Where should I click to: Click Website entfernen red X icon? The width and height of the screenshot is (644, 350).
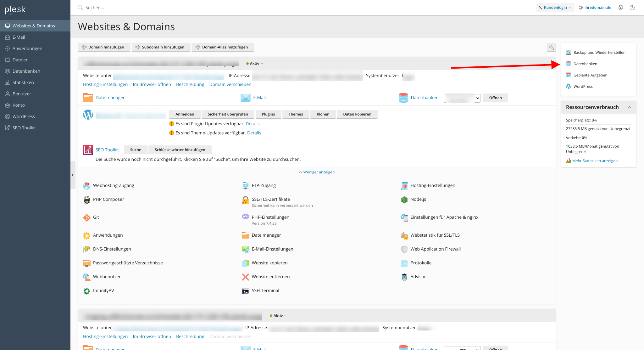pyautogui.click(x=246, y=277)
